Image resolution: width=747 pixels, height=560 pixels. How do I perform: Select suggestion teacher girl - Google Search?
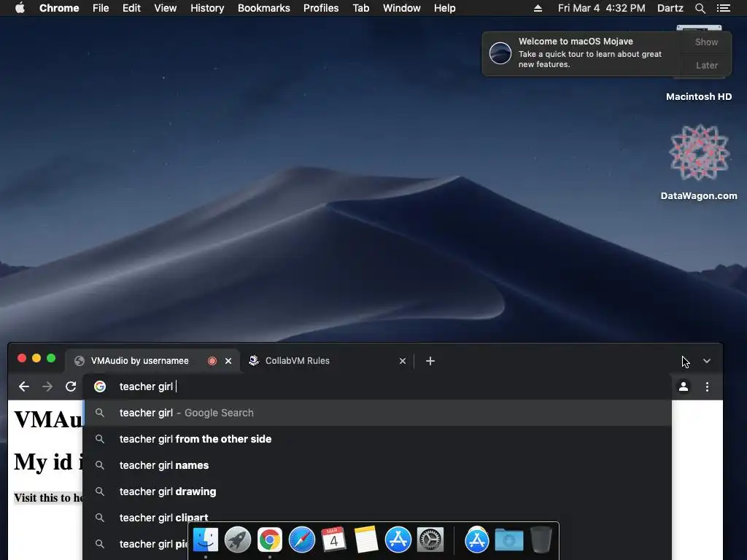point(377,413)
